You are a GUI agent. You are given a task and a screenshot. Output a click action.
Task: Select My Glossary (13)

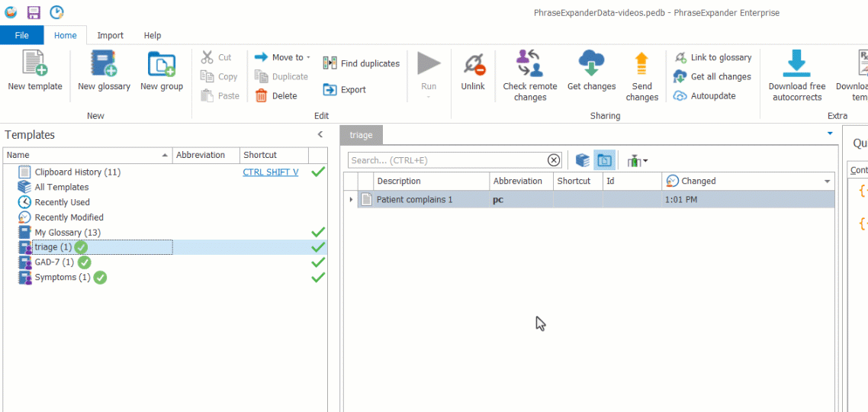[68, 232]
